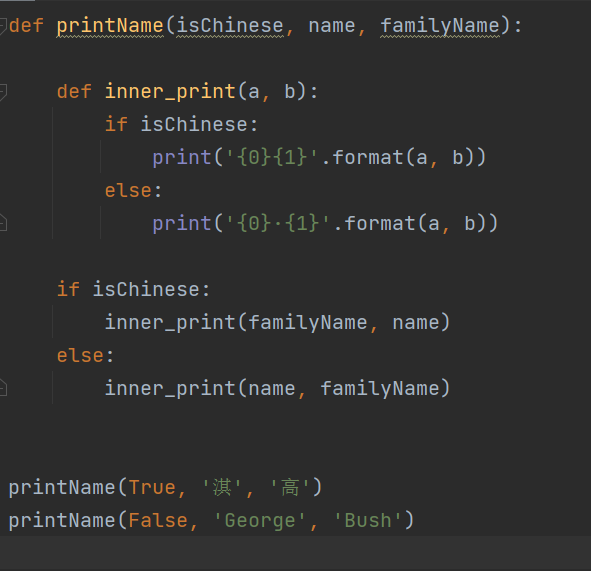This screenshot has width=591, height=571.
Task: Collapse the printName function fold marker
Action: pos(3,26)
